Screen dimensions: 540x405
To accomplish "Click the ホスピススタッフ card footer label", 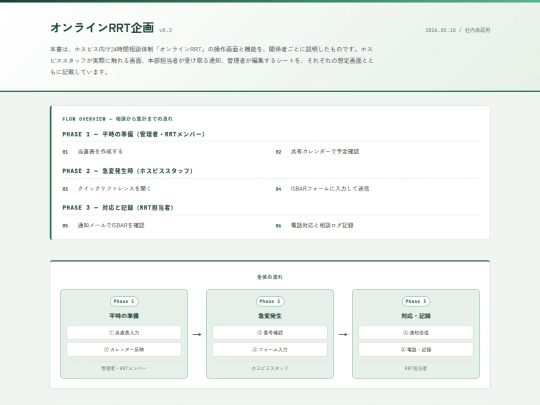I will coord(270,368).
